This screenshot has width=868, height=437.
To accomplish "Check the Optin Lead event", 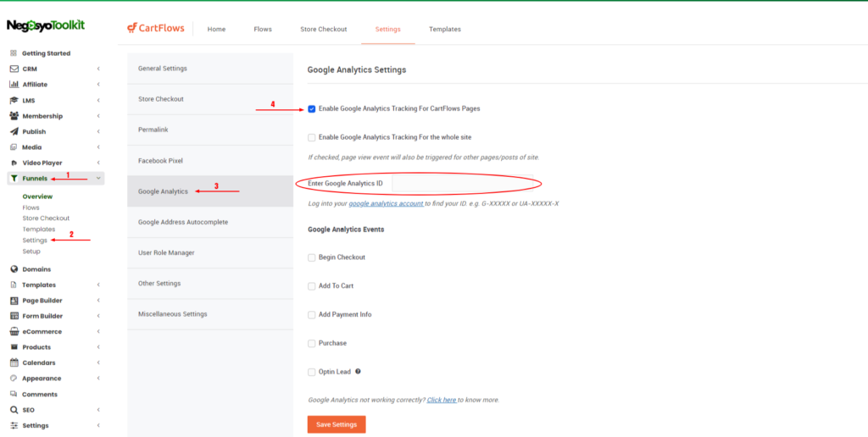I will click(x=312, y=373).
